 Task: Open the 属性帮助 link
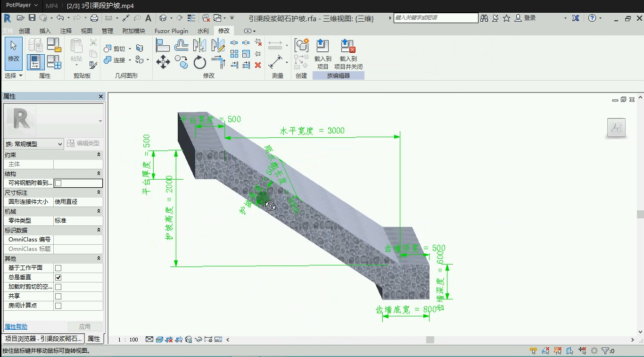[16, 326]
